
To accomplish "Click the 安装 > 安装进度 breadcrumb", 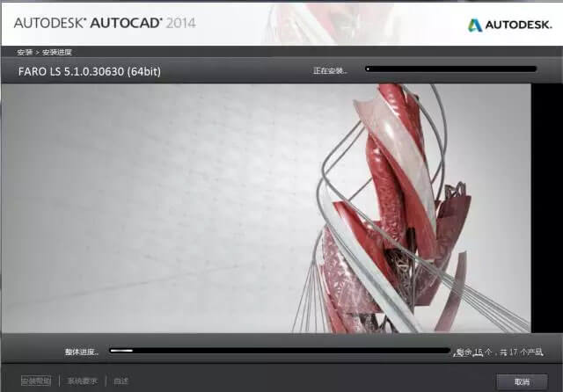I will 45,53.
